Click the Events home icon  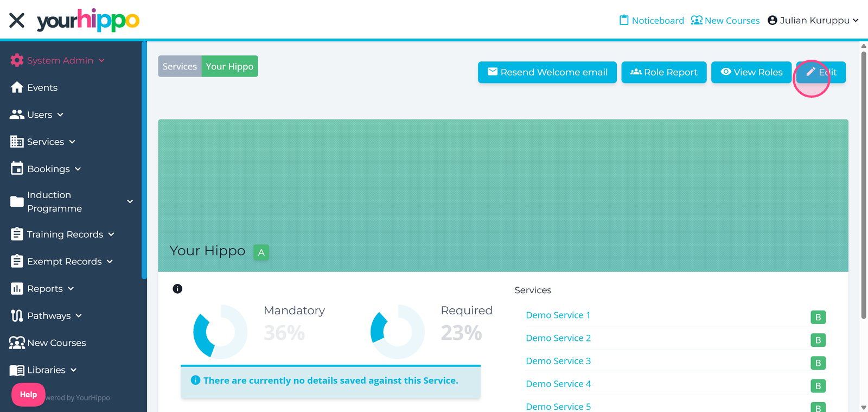click(x=17, y=87)
